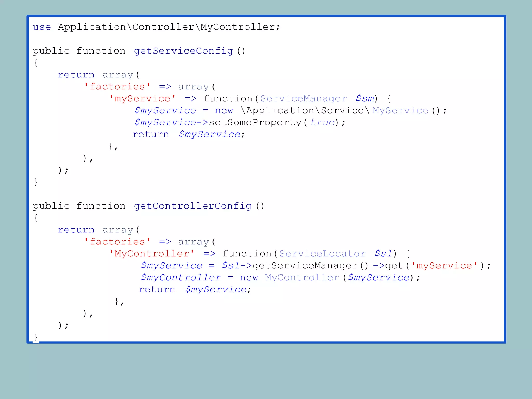Select the ServiceManager type hint
Image resolution: width=532 pixels, height=399 pixels.
point(303,98)
